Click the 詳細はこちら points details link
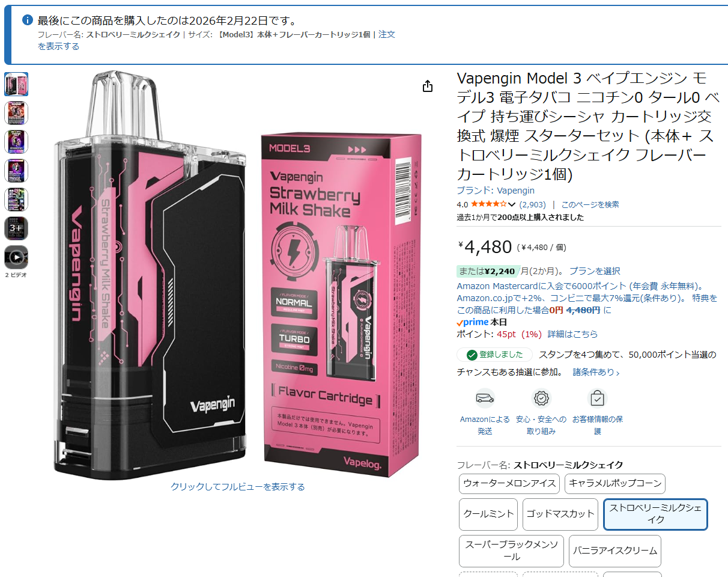This screenshot has width=728, height=577. [572, 334]
